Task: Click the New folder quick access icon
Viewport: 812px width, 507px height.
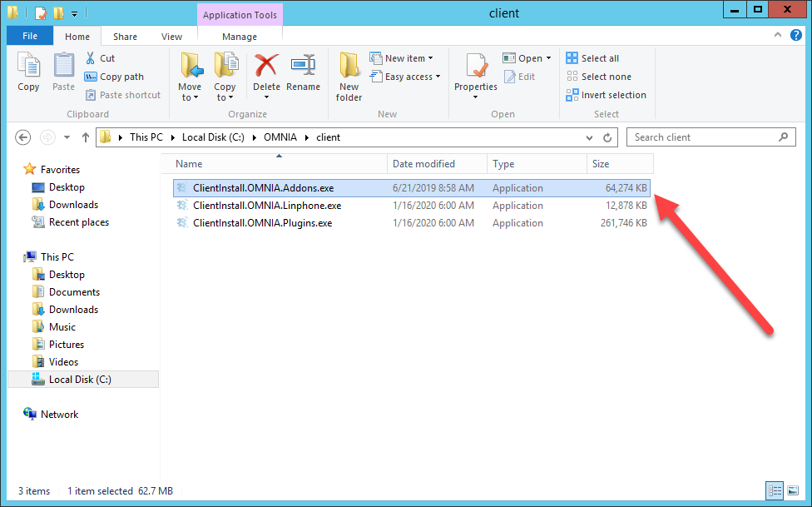Action: 58,13
